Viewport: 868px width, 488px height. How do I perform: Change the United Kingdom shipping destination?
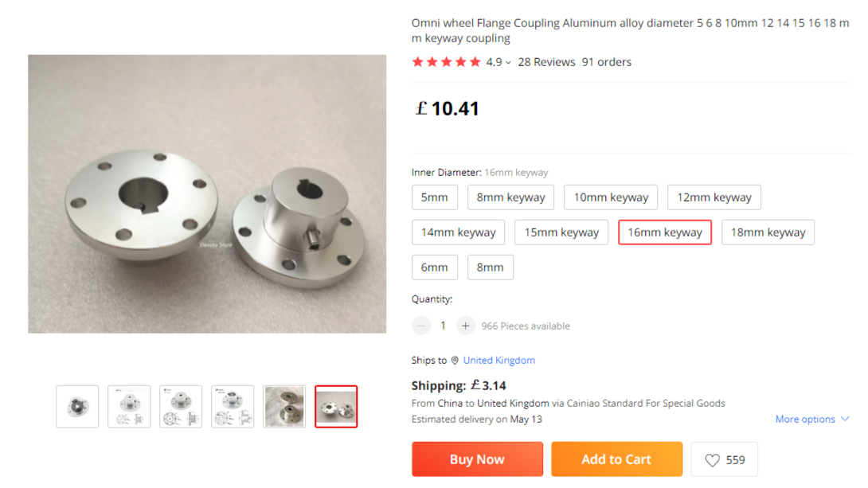pos(499,361)
